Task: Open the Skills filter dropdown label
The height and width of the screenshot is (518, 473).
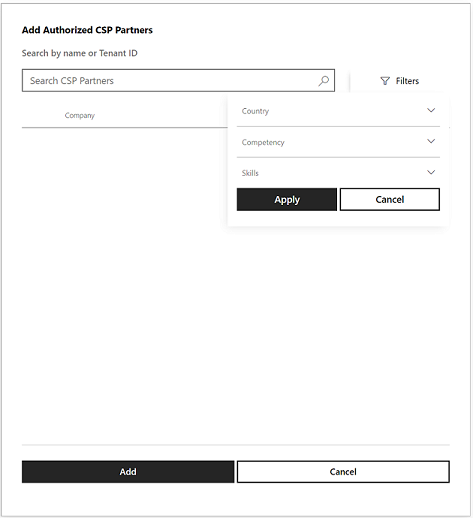Action: click(x=250, y=173)
